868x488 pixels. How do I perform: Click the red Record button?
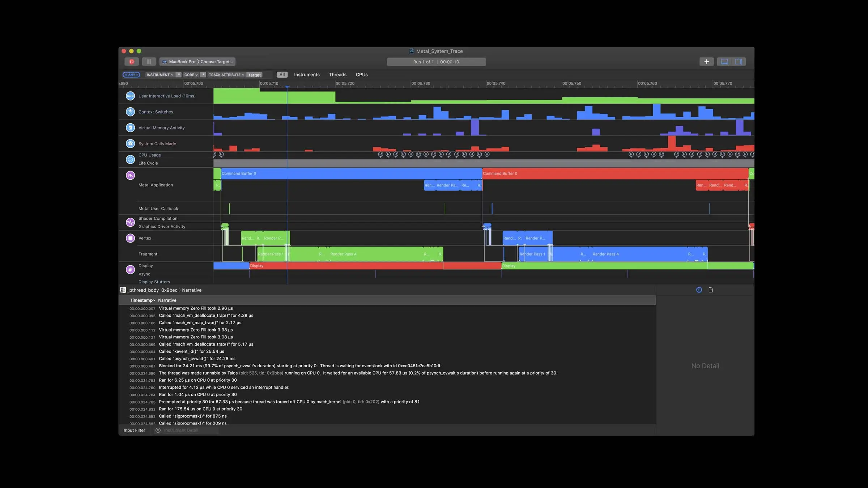point(132,62)
